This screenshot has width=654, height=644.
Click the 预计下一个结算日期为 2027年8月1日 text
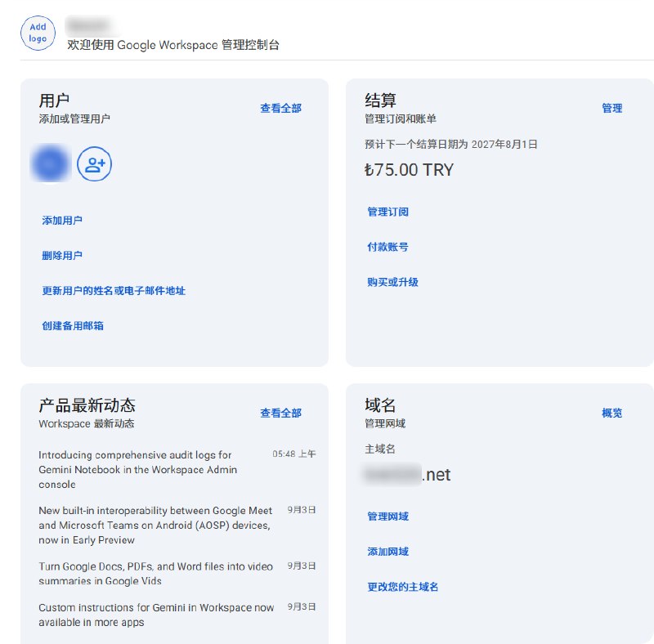451,145
